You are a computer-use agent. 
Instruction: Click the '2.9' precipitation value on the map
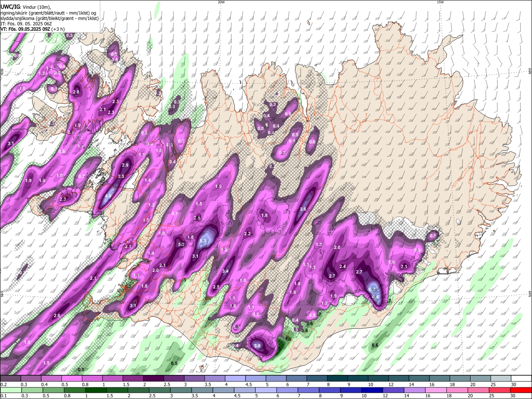pos(125,165)
